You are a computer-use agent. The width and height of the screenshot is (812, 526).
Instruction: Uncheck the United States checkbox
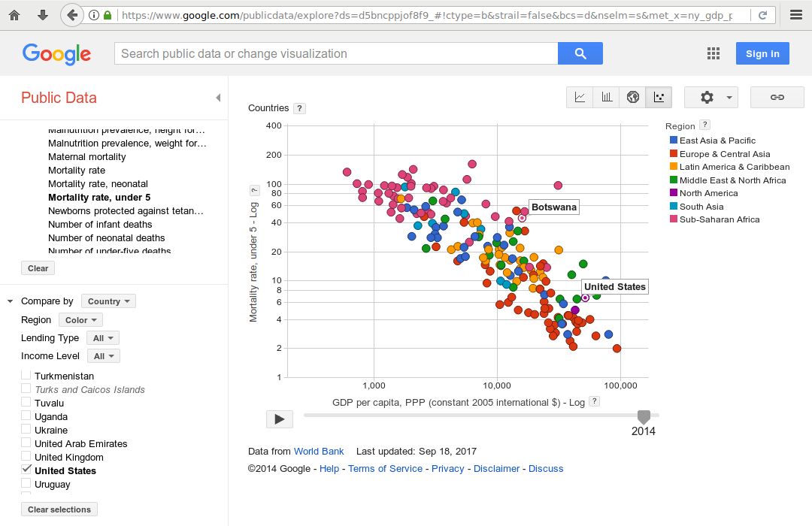(x=26, y=470)
